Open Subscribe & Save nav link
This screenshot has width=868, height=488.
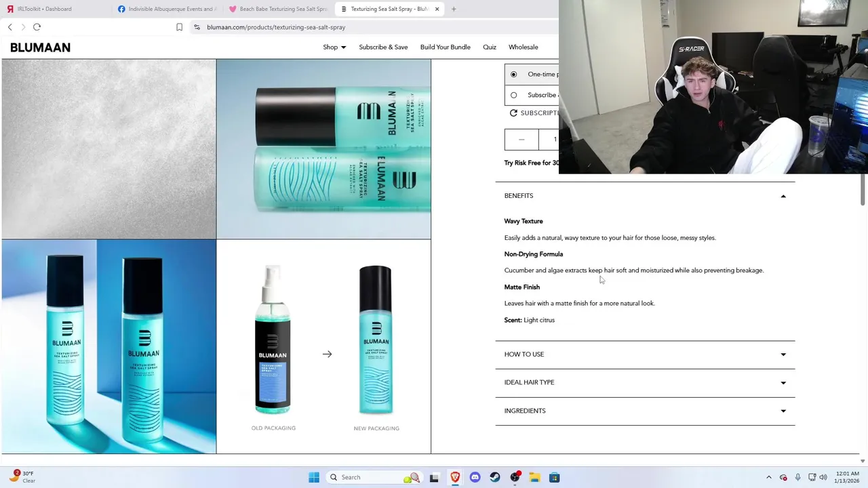(x=383, y=47)
